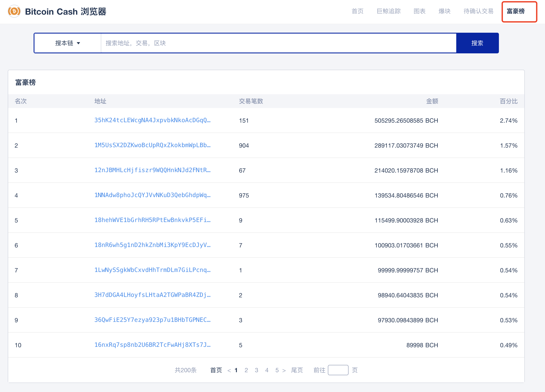Click amount 99999.99999757 BCH

coord(408,270)
